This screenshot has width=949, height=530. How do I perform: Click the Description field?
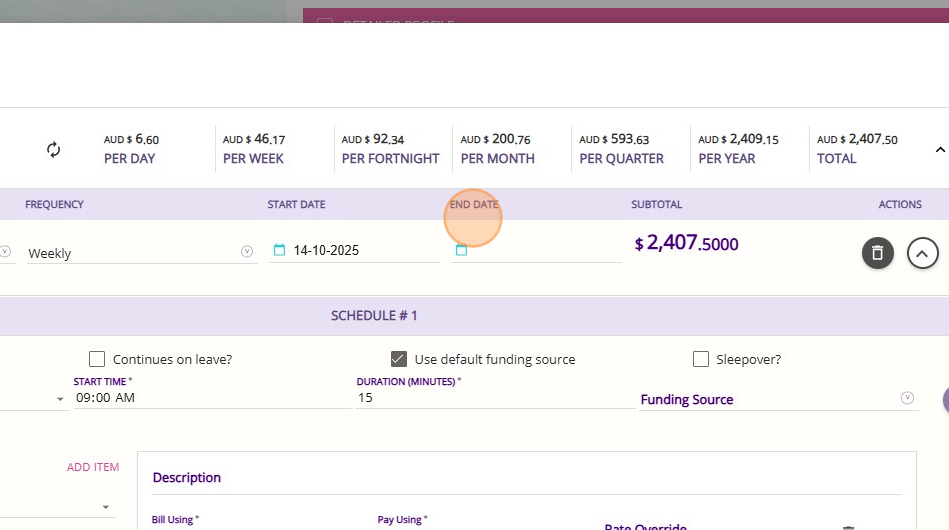(x=527, y=477)
